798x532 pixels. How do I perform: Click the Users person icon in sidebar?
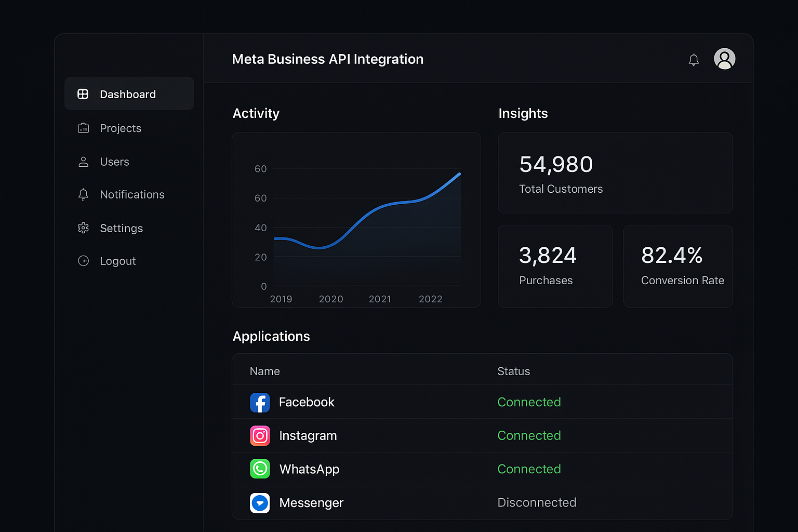click(83, 162)
